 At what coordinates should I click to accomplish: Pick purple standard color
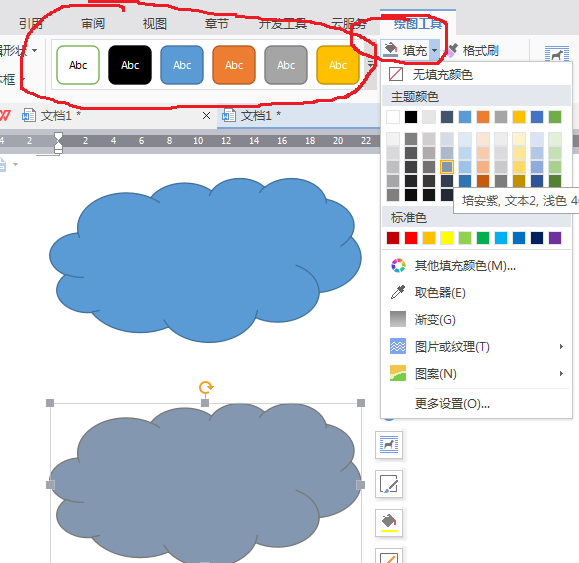click(x=555, y=238)
